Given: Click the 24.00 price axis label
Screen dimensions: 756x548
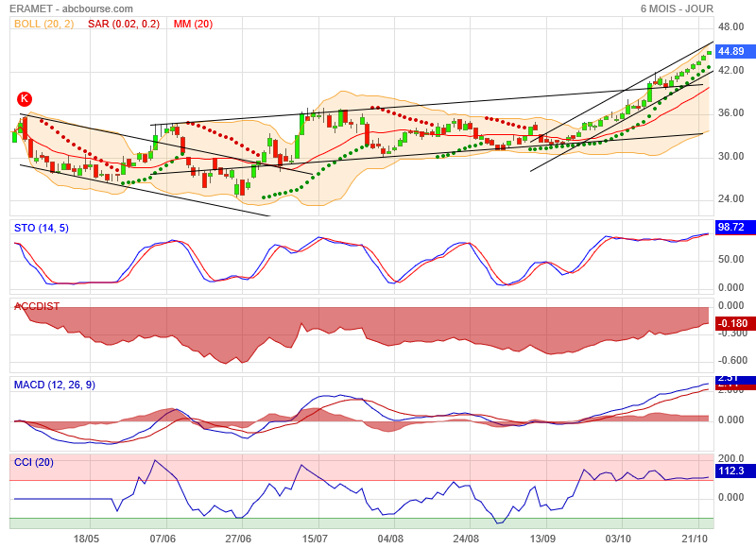Looking at the screenshot, I should [x=730, y=198].
